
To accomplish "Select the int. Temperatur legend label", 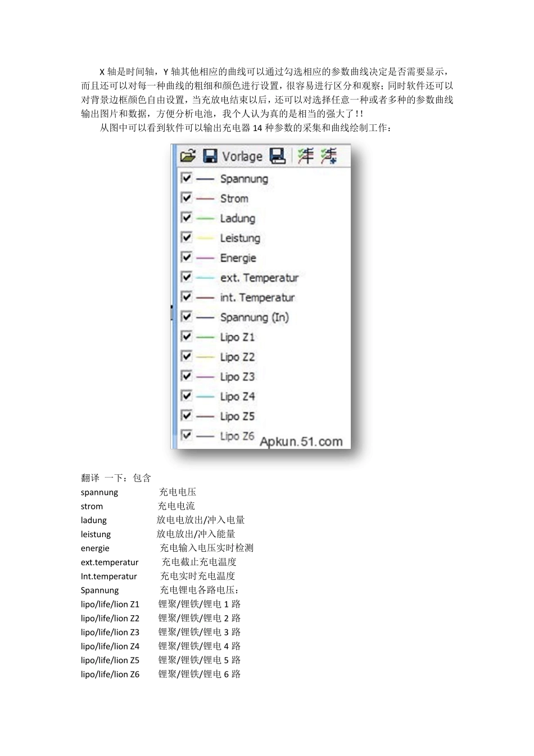I will pyautogui.click(x=257, y=298).
